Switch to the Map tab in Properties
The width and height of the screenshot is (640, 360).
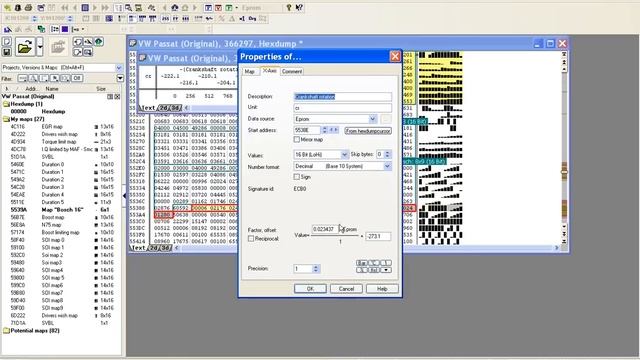[x=249, y=71]
